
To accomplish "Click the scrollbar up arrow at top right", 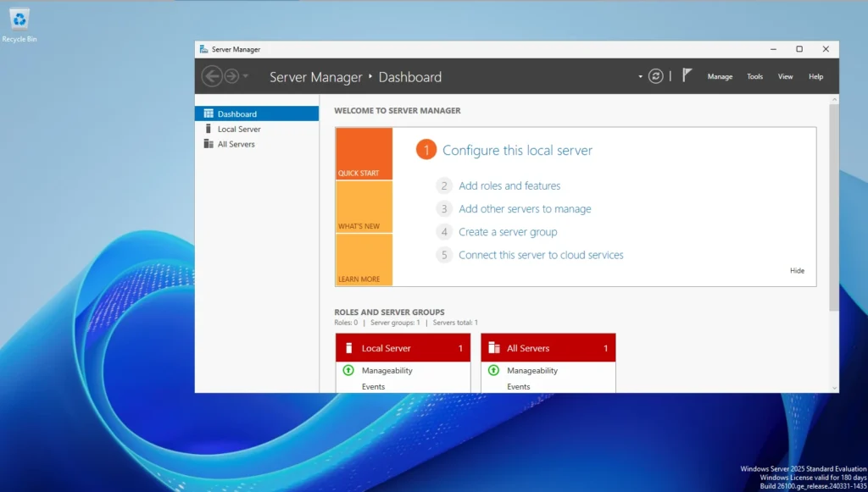I will click(x=834, y=99).
